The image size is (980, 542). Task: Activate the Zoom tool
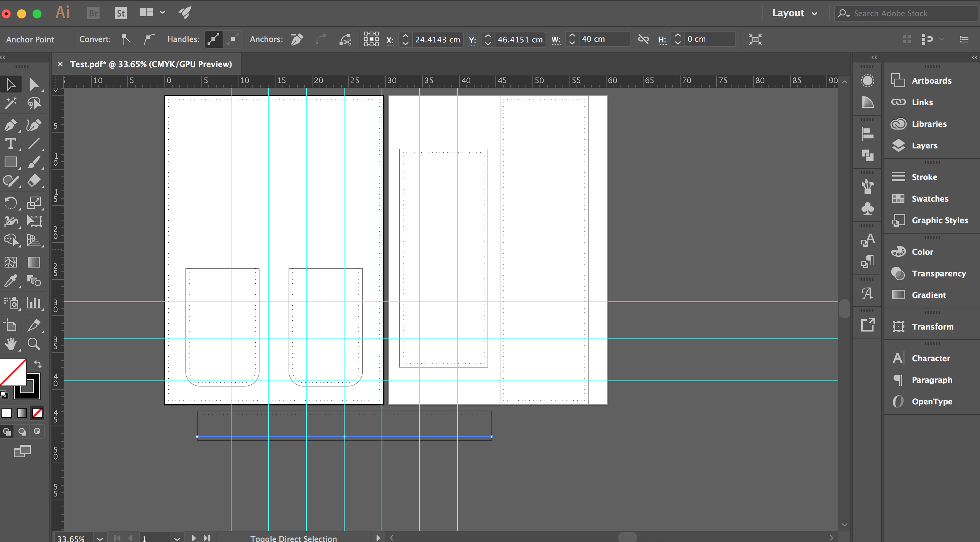[x=34, y=344]
